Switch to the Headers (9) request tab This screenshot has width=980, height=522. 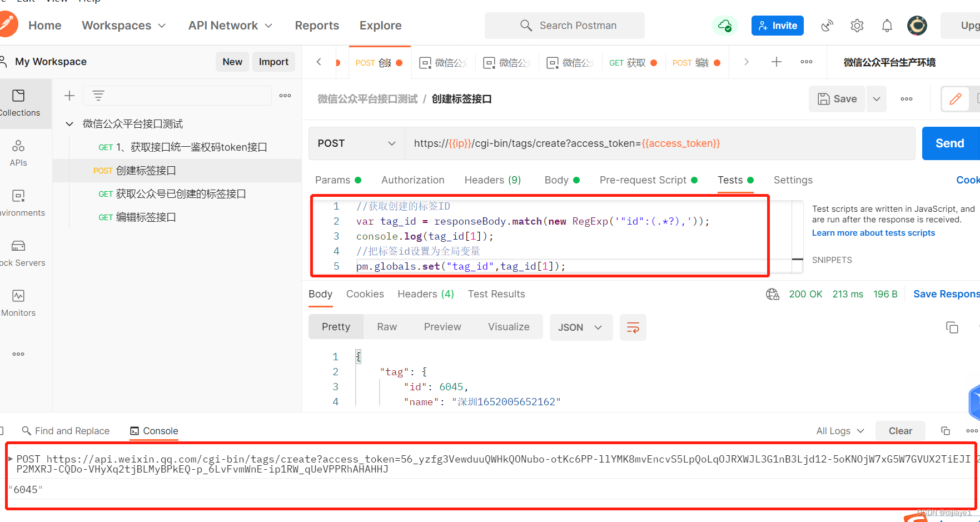pyautogui.click(x=493, y=180)
